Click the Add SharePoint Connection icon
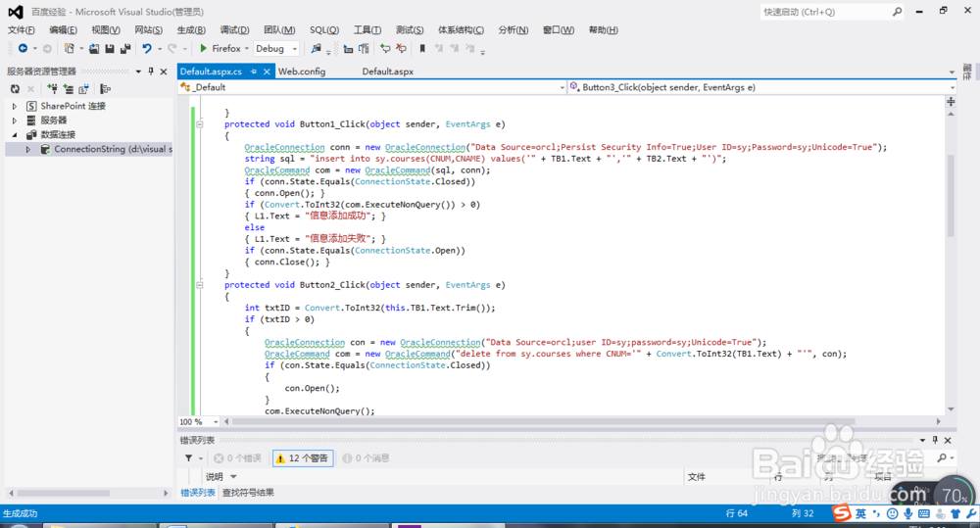 click(83, 89)
